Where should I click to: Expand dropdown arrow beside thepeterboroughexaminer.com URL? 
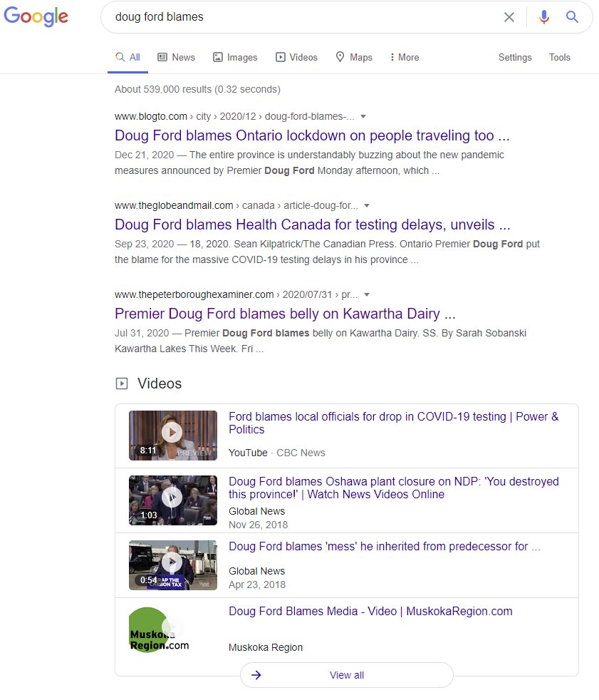367,294
